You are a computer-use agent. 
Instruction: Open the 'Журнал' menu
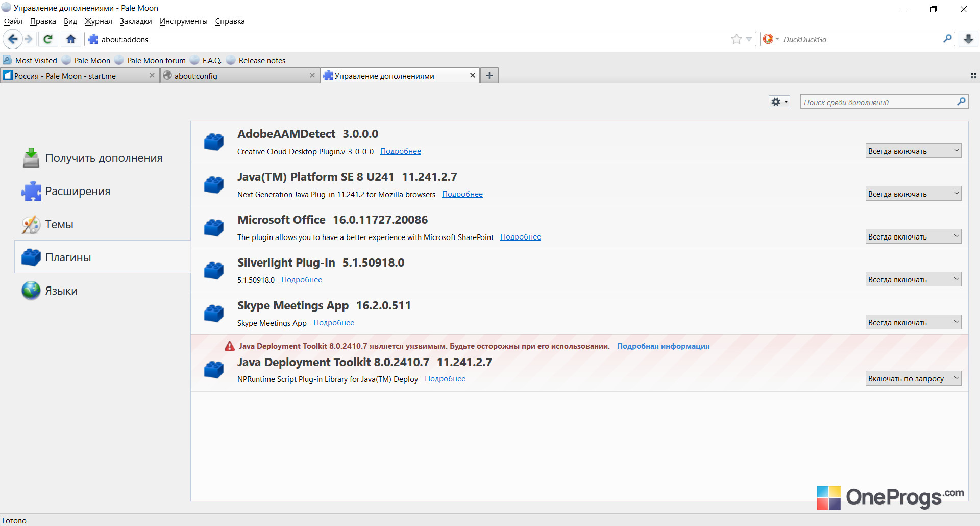tap(98, 21)
